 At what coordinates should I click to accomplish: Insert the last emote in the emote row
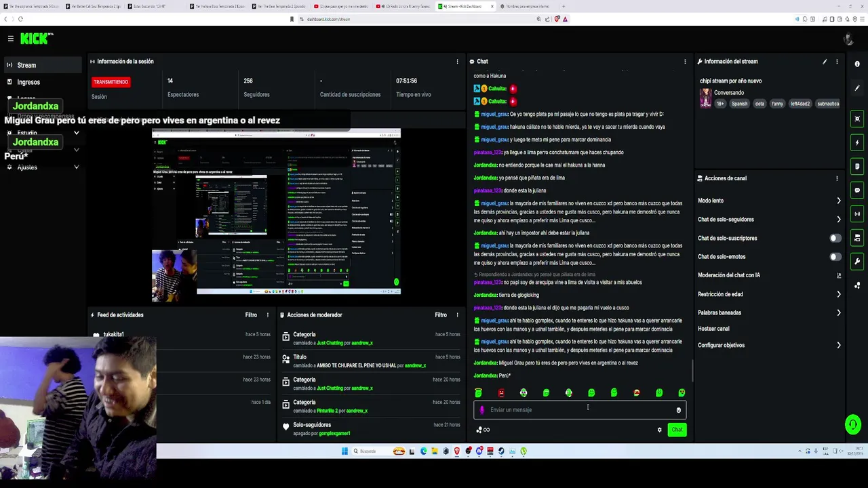tap(682, 392)
